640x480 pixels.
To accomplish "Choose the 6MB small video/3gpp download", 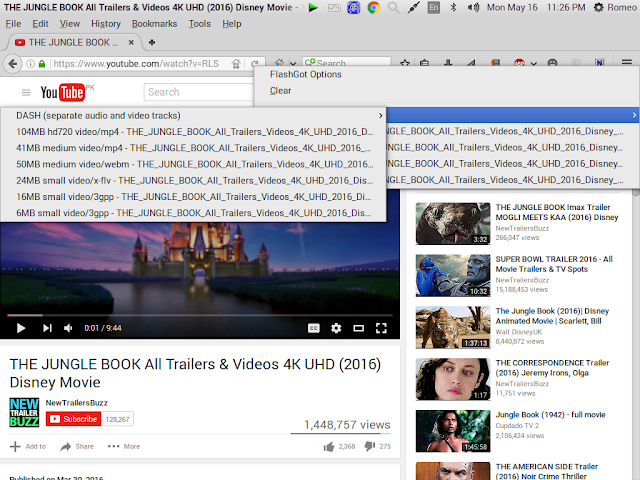I will pyautogui.click(x=193, y=213).
